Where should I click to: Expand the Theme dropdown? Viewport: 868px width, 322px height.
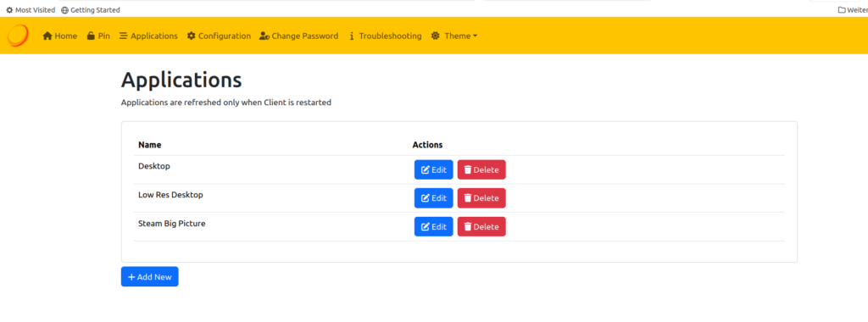(454, 36)
